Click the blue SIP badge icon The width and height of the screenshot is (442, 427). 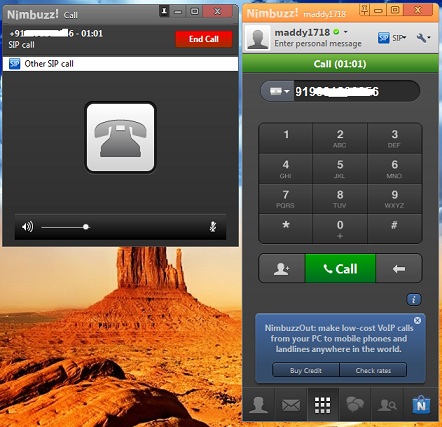click(384, 38)
